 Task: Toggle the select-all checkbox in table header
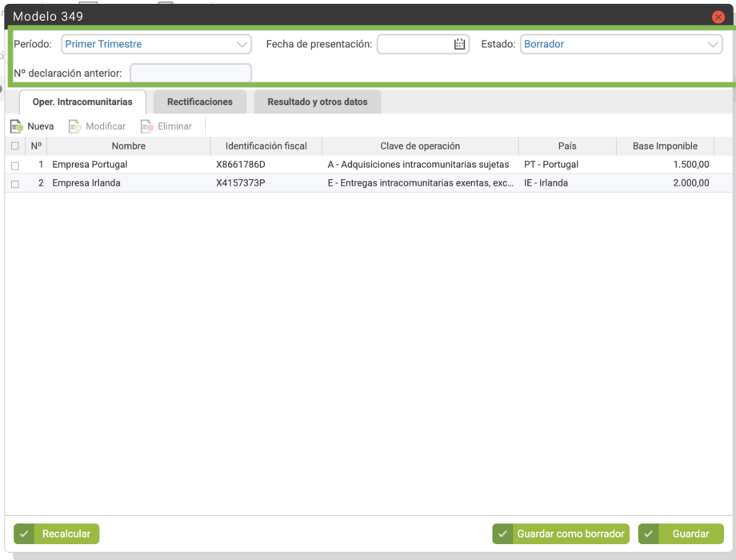click(x=15, y=146)
